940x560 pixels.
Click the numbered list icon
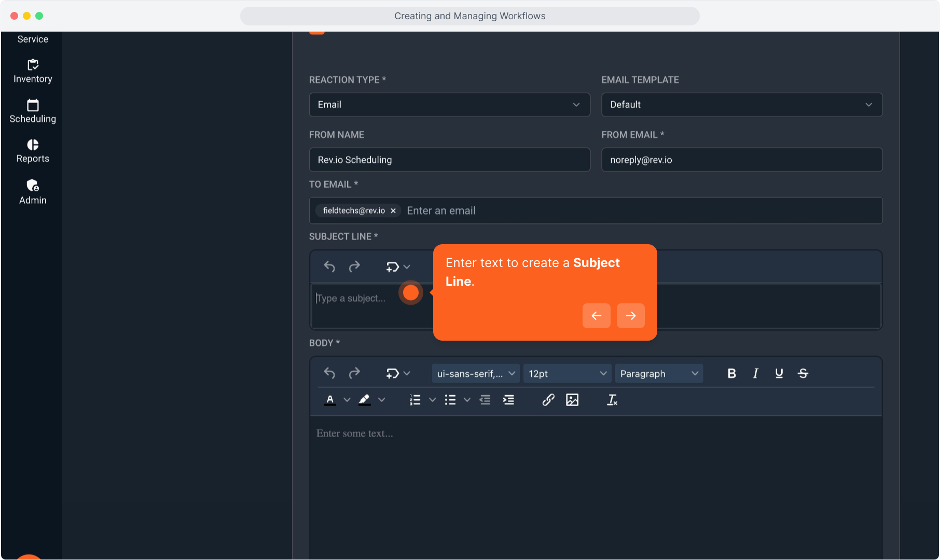click(415, 400)
